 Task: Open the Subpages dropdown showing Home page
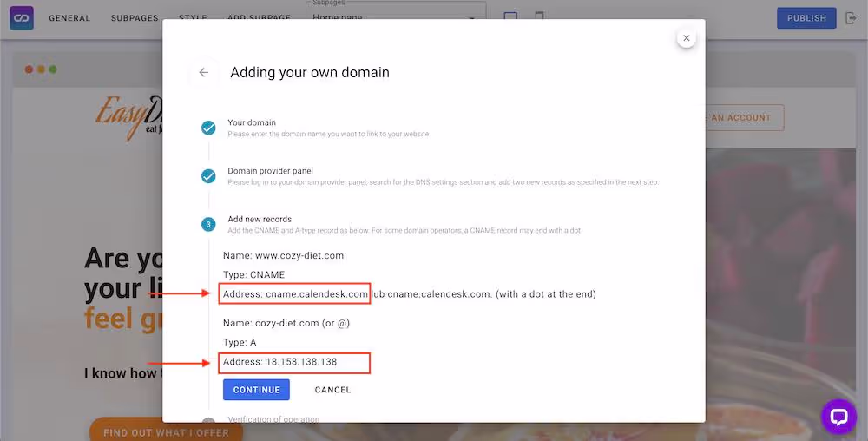pyautogui.click(x=396, y=17)
